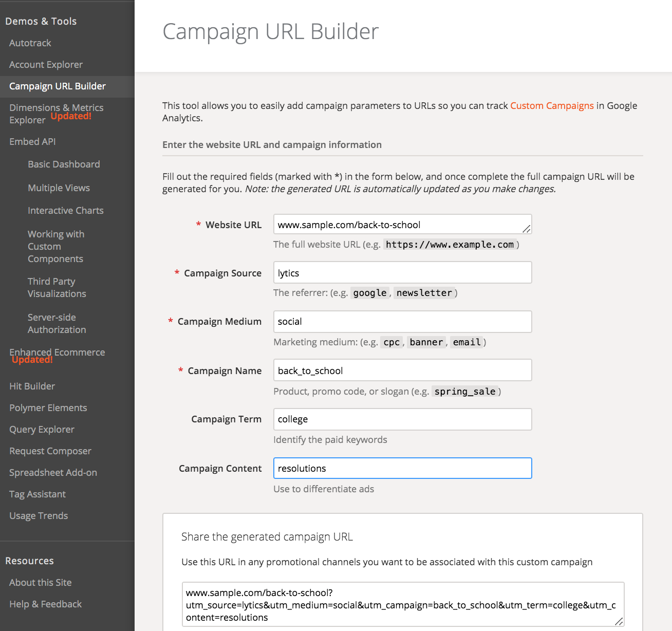This screenshot has height=631, width=672.
Task: Click the Website URL field's resize handle
Action: click(527, 229)
